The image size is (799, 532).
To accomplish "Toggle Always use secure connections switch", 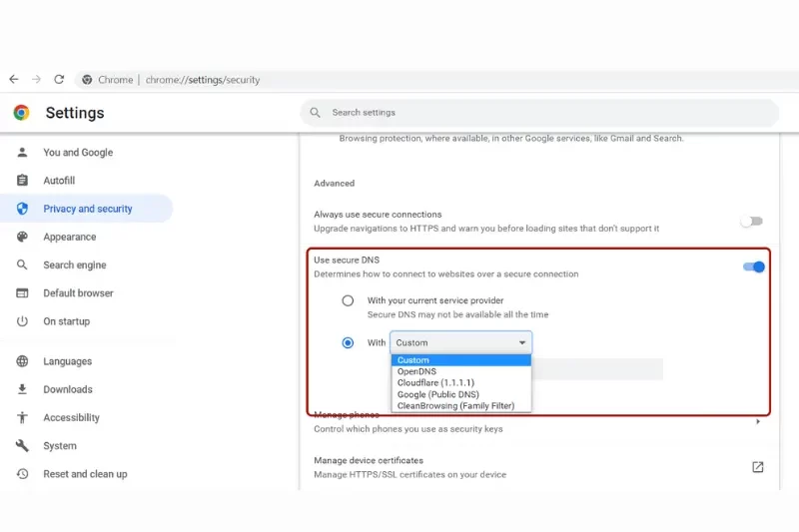I will (752, 221).
